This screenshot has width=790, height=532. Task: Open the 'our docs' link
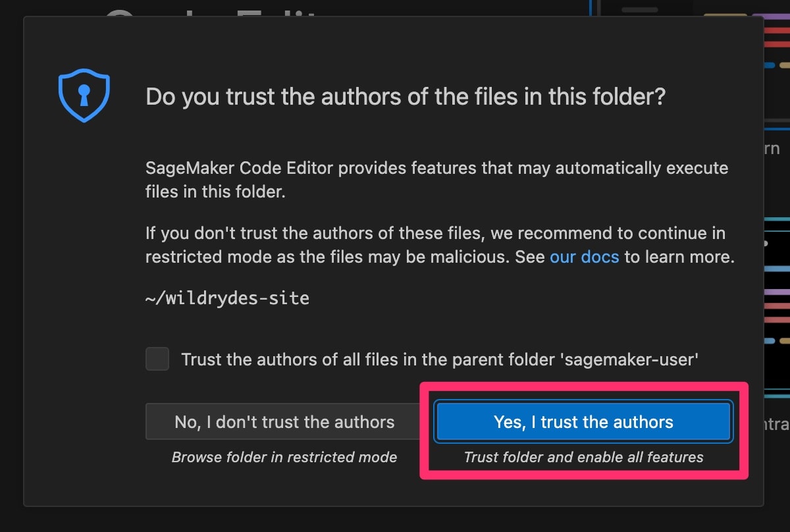coord(584,257)
